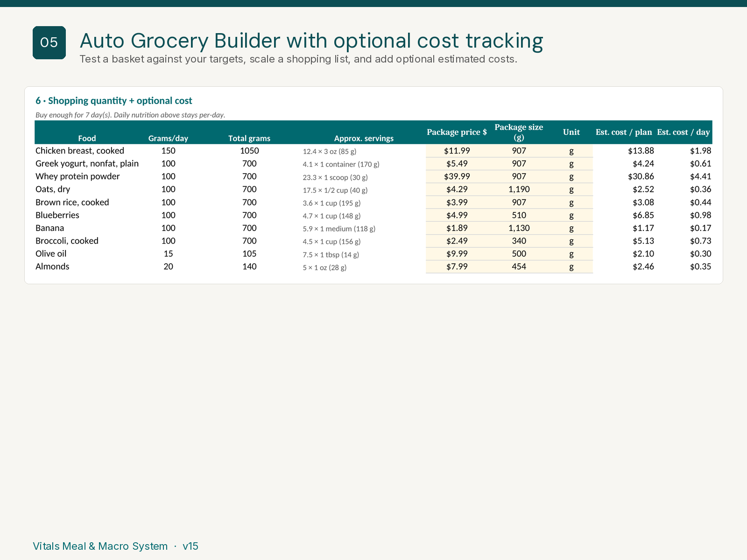Click the 23.3 × 1 scoop (30 g) servings text
Image resolution: width=747 pixels, height=560 pixels.
(x=335, y=177)
